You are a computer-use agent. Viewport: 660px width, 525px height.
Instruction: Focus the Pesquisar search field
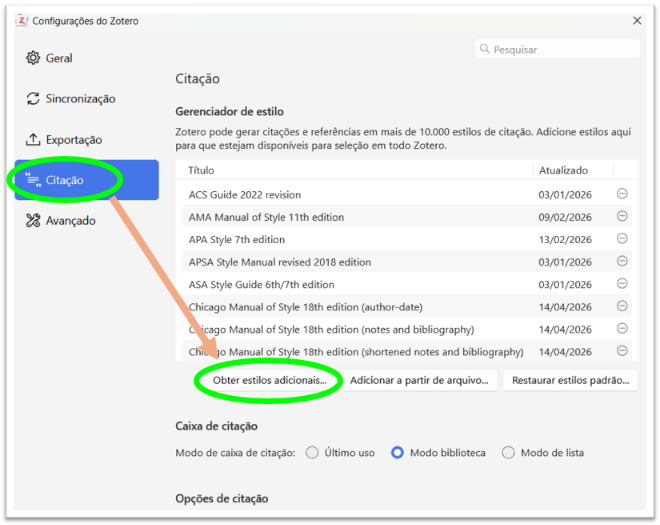pyautogui.click(x=558, y=49)
